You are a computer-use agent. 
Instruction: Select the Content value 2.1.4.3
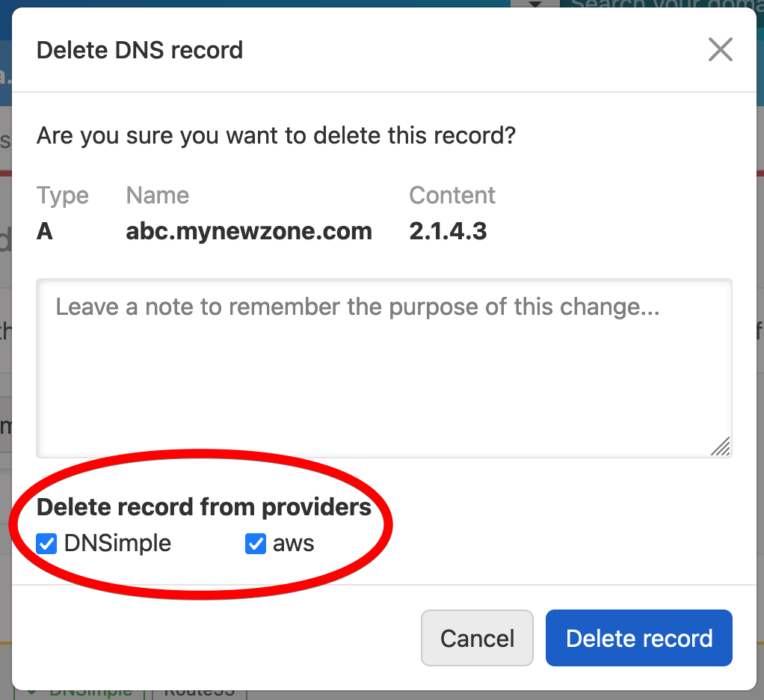(448, 231)
